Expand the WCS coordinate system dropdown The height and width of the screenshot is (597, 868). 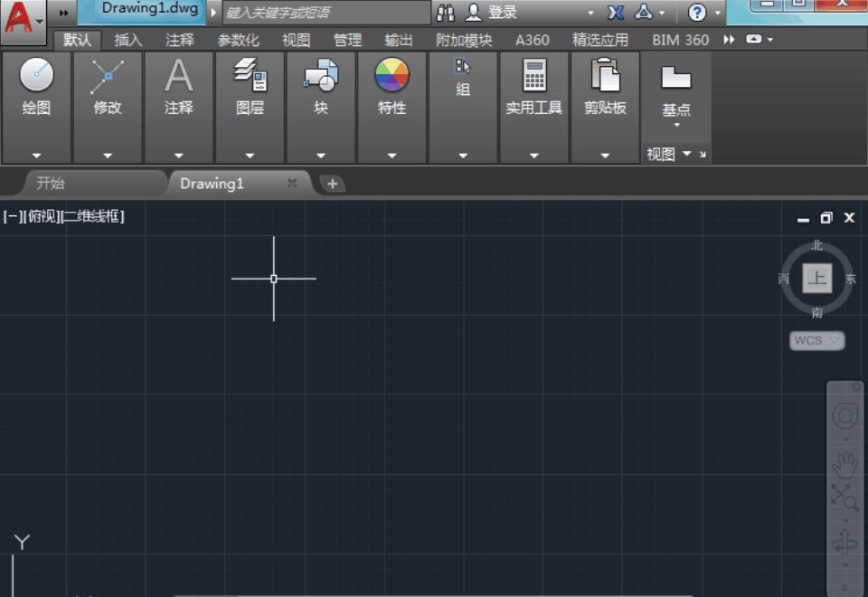pos(817,340)
